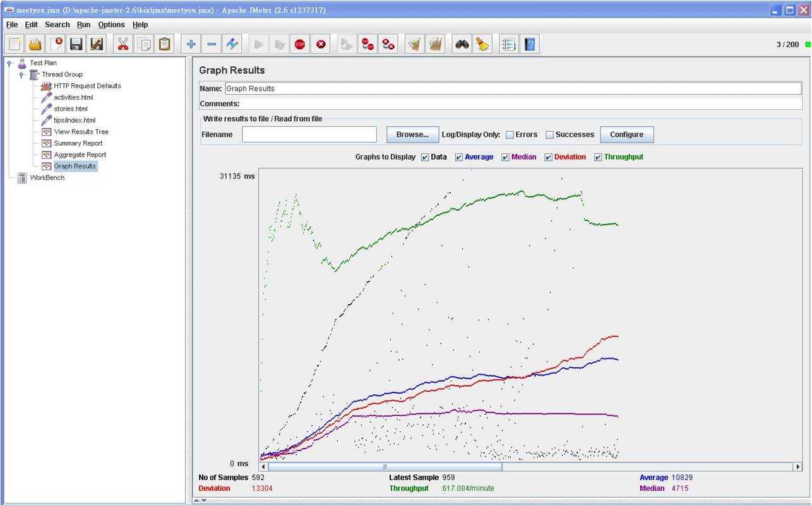Screen dimensions: 812x506
Task: Enable the Errors only checkbox
Action: coord(510,135)
